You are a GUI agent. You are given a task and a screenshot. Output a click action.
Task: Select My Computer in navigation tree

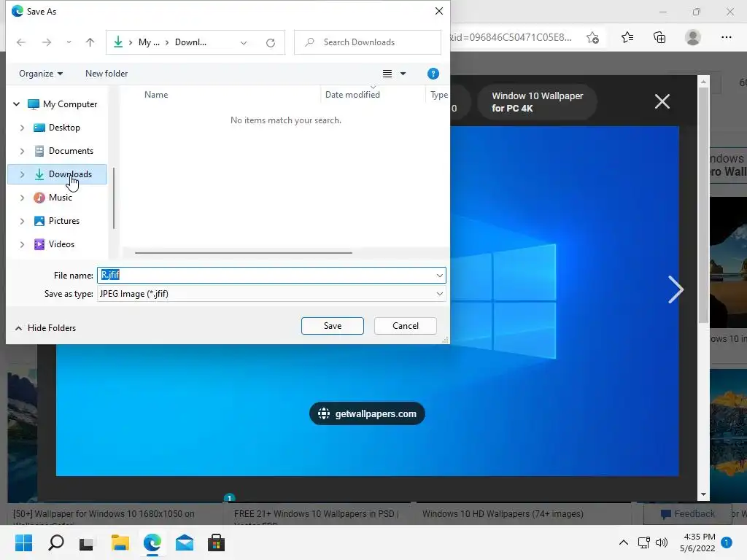tap(70, 104)
